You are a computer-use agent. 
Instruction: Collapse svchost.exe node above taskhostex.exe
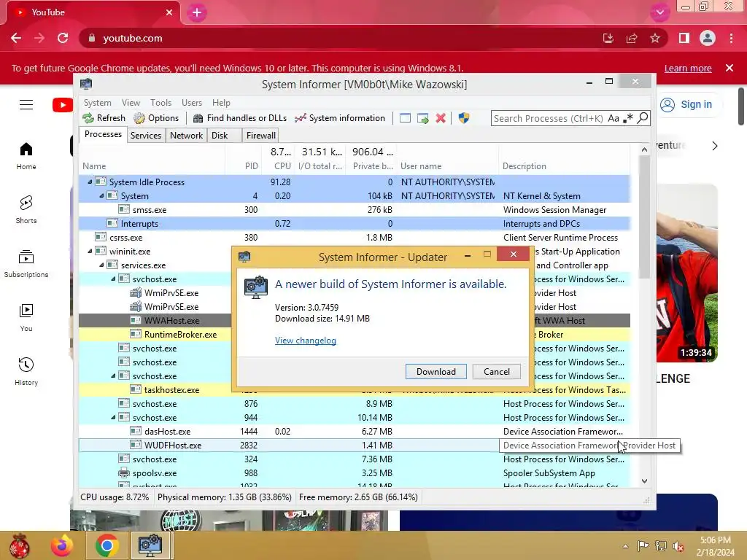click(x=113, y=376)
